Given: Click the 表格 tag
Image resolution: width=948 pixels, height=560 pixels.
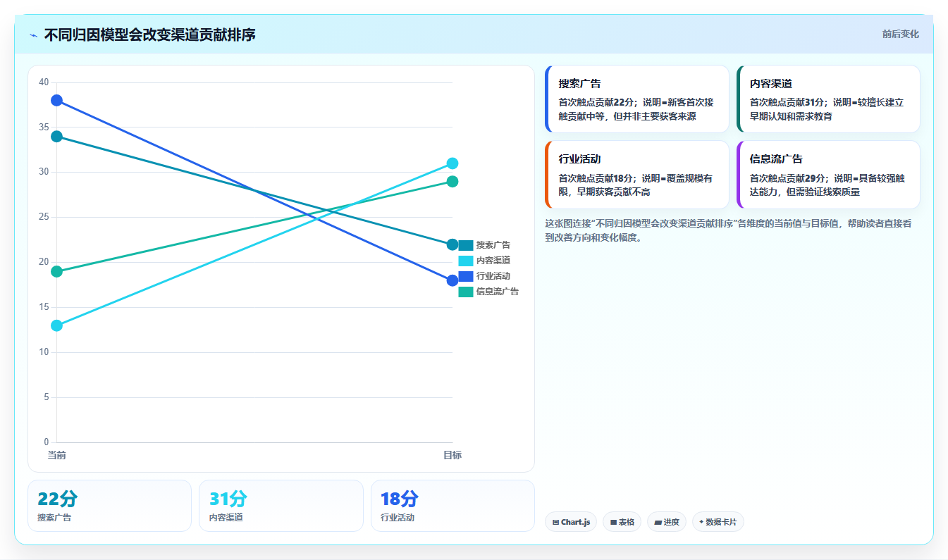Looking at the screenshot, I should pyautogui.click(x=622, y=522).
